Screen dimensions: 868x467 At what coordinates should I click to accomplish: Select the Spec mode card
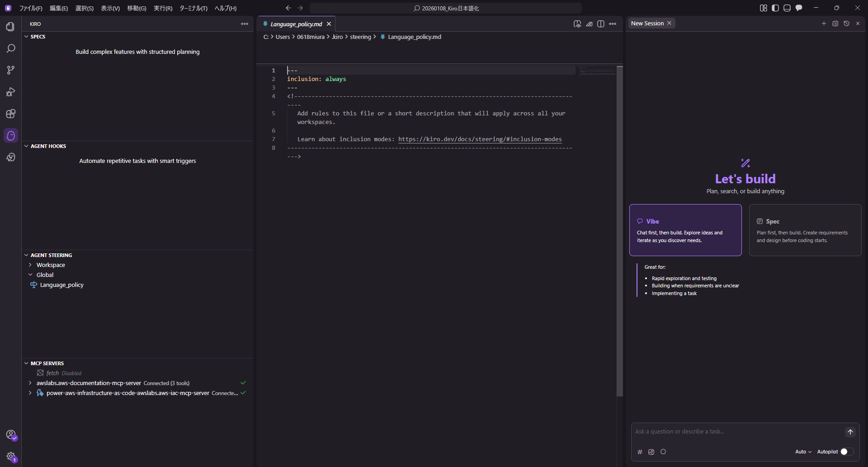click(805, 230)
